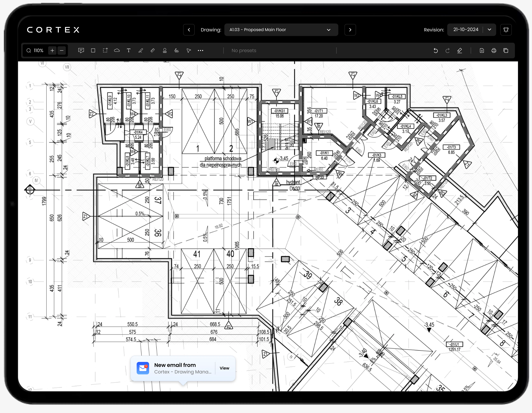
Task: Open the more tools ellipsis menu
Action: point(200,50)
